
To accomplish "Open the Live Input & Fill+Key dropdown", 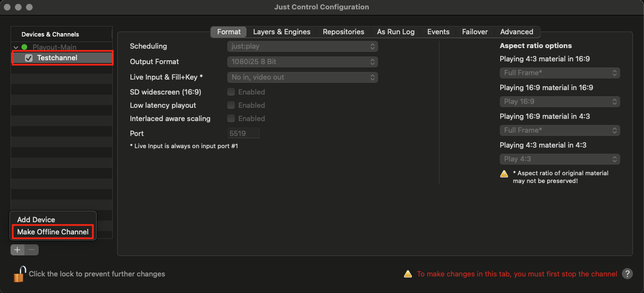I will 302,77.
